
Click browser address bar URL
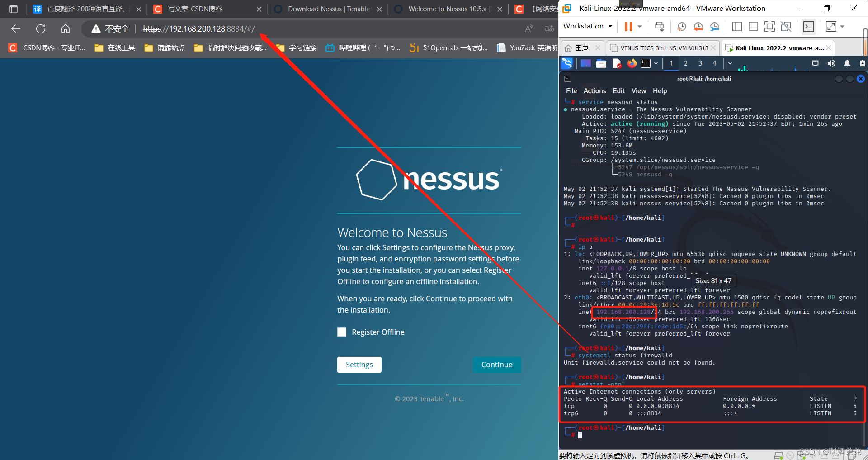(x=199, y=29)
